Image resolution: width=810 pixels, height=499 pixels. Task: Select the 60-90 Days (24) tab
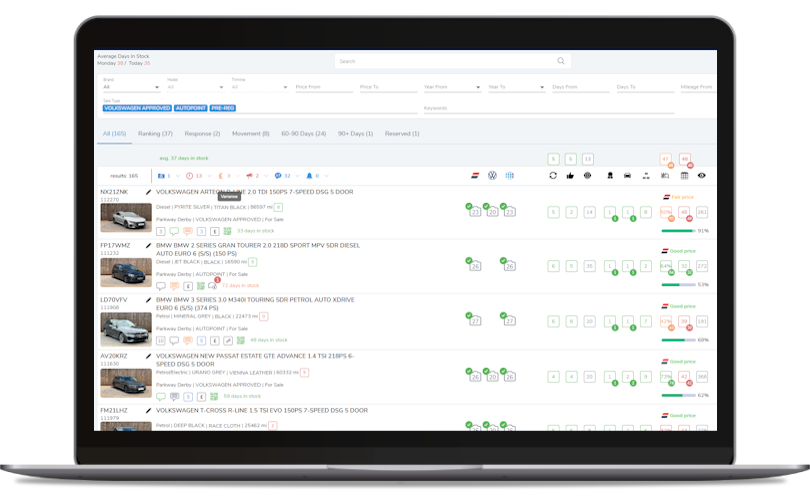[x=303, y=134]
